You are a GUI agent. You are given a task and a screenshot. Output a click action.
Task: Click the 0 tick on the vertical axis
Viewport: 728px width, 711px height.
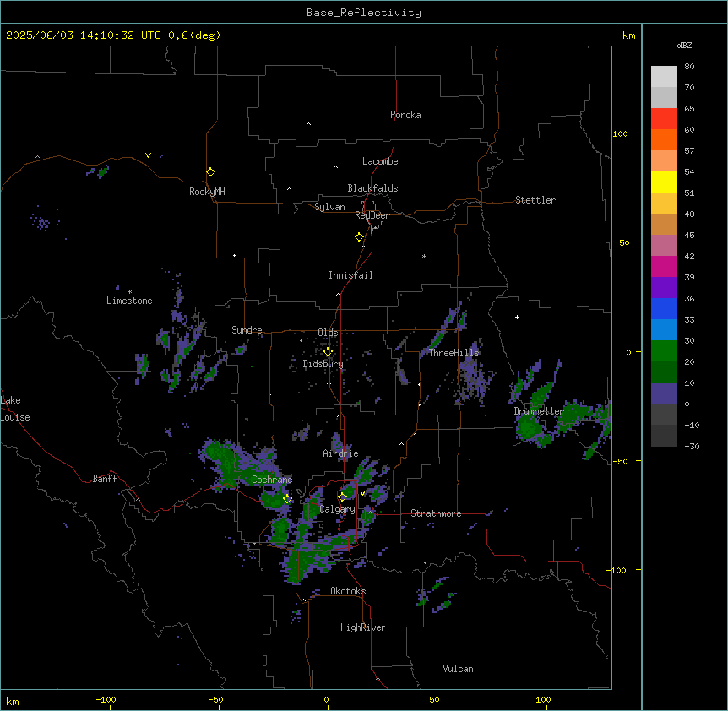pos(628,352)
